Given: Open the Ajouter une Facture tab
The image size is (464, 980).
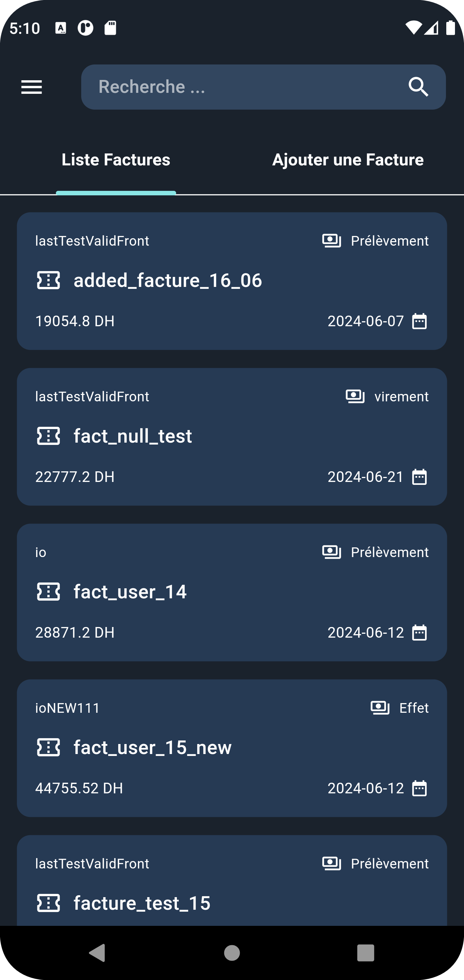Looking at the screenshot, I should (348, 160).
